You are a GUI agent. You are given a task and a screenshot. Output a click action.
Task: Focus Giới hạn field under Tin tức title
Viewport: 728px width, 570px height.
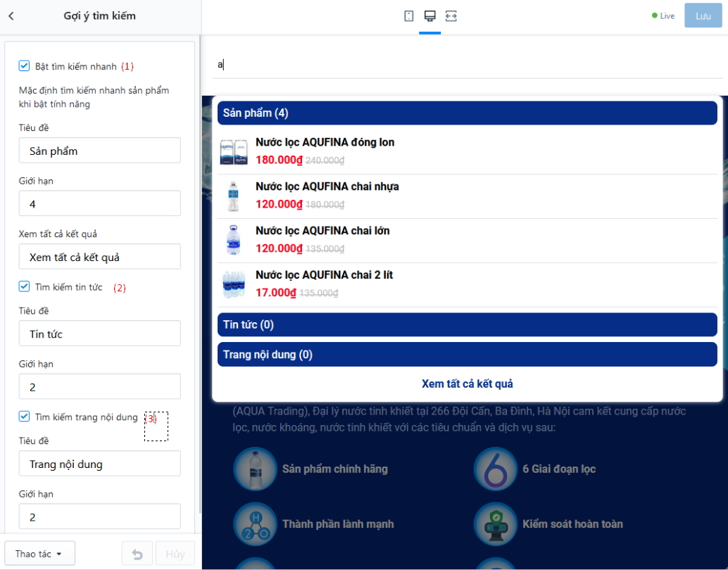[99, 386]
